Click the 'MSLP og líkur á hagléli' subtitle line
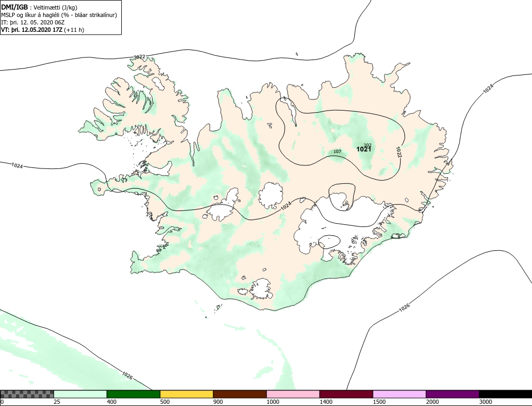This screenshot has width=532, height=406. coord(59,15)
